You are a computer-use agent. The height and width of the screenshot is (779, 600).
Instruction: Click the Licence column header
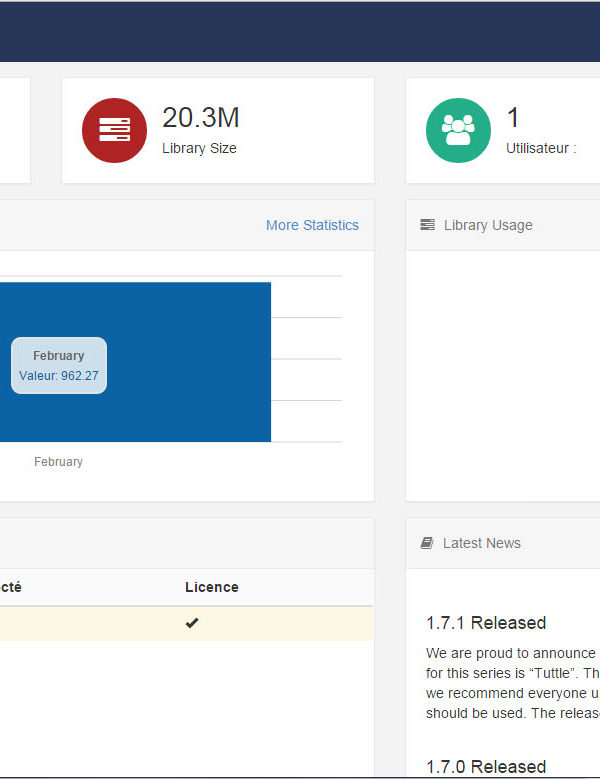(x=212, y=587)
